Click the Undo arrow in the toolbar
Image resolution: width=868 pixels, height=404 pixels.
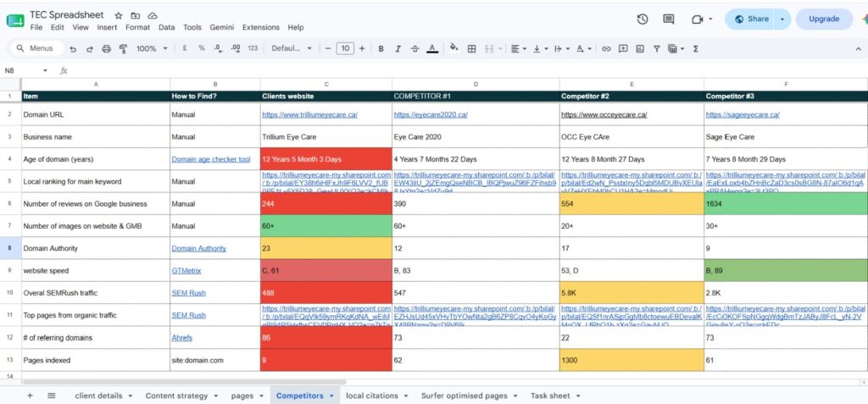[73, 49]
